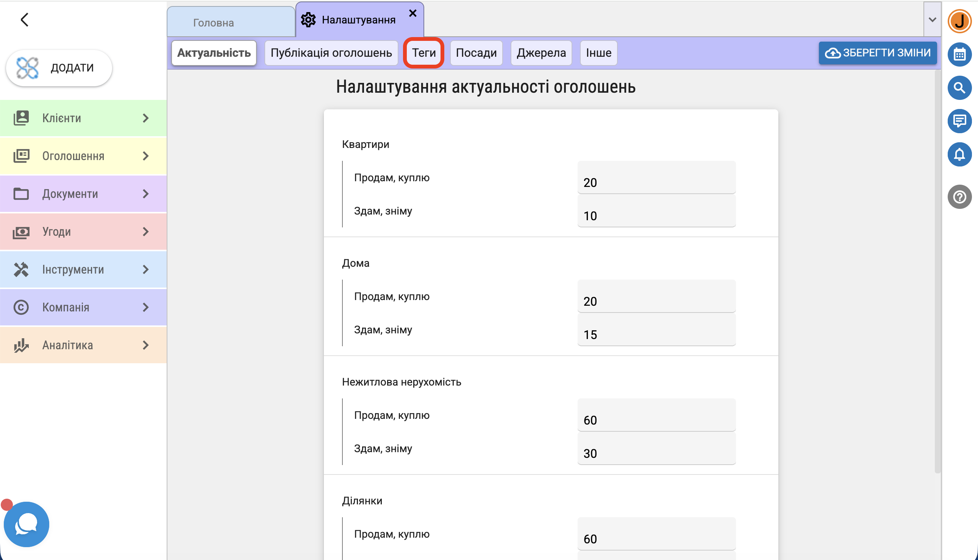Click the ЗБЕРЕГТИ ЗМІНИ button
The image size is (978, 560).
coord(877,53)
